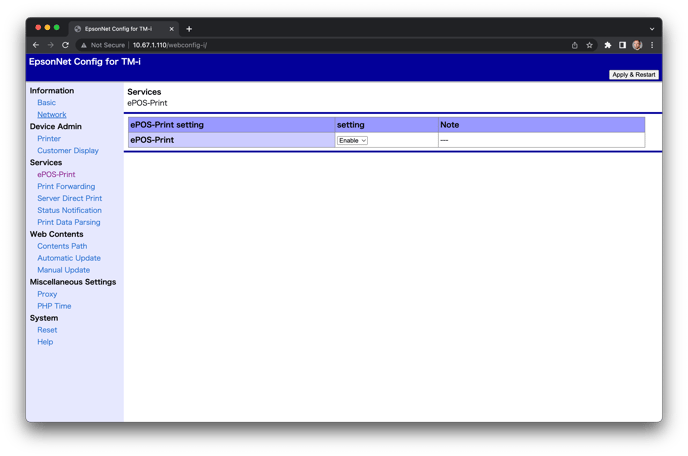This screenshot has height=456, width=688.
Task: Open the Extensions puzzle icon
Action: [608, 45]
